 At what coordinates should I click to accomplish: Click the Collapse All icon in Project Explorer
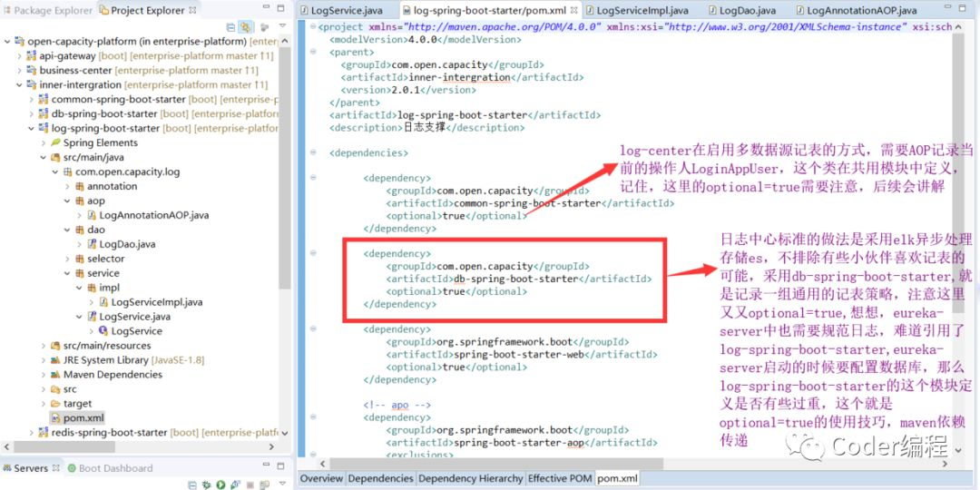[x=231, y=27]
